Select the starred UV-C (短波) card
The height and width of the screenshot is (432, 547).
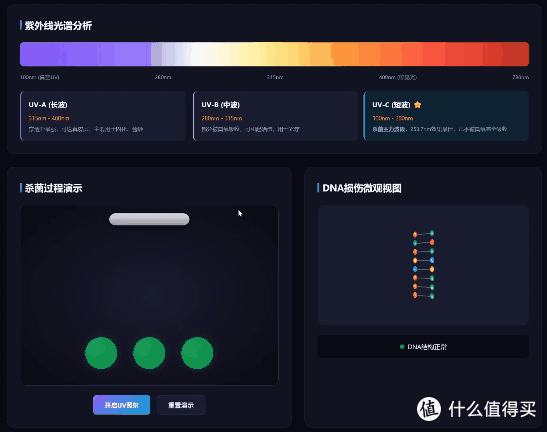tap(446, 116)
